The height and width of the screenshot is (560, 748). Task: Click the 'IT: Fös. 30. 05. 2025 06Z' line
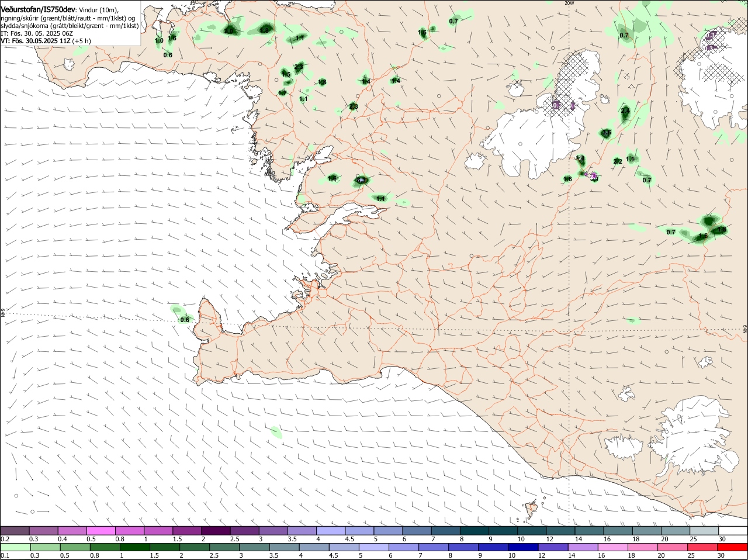point(37,33)
